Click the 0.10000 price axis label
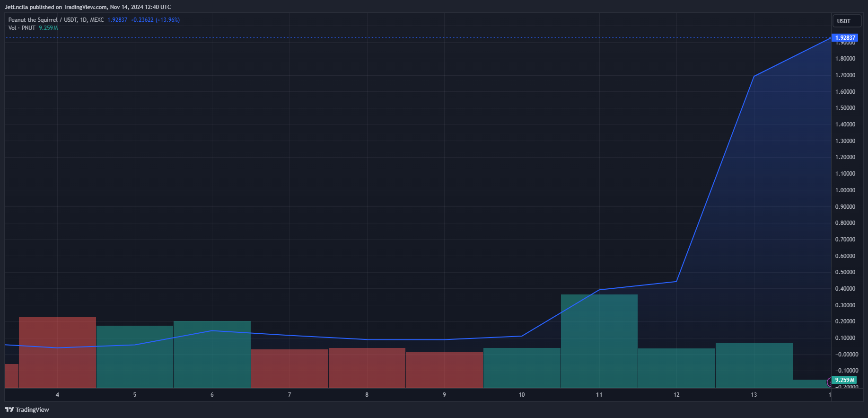Screen dimensions: 868x418 [x=845, y=338]
